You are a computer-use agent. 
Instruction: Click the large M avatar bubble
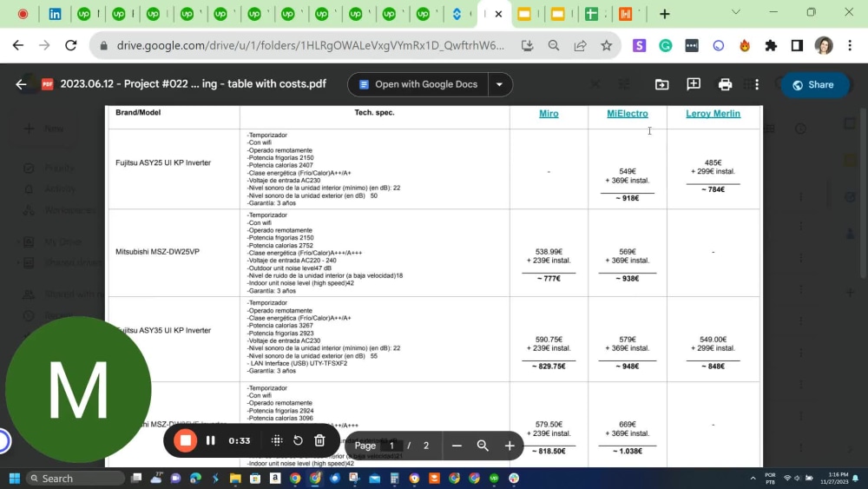(x=78, y=389)
